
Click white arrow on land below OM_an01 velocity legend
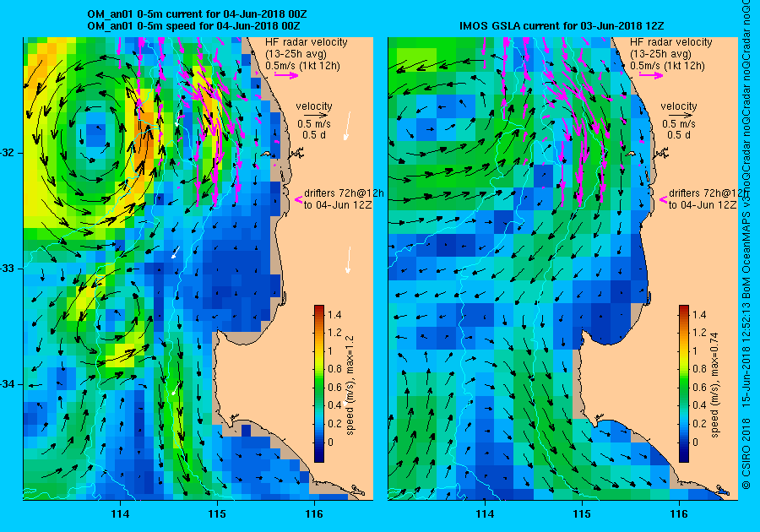[x=347, y=126]
